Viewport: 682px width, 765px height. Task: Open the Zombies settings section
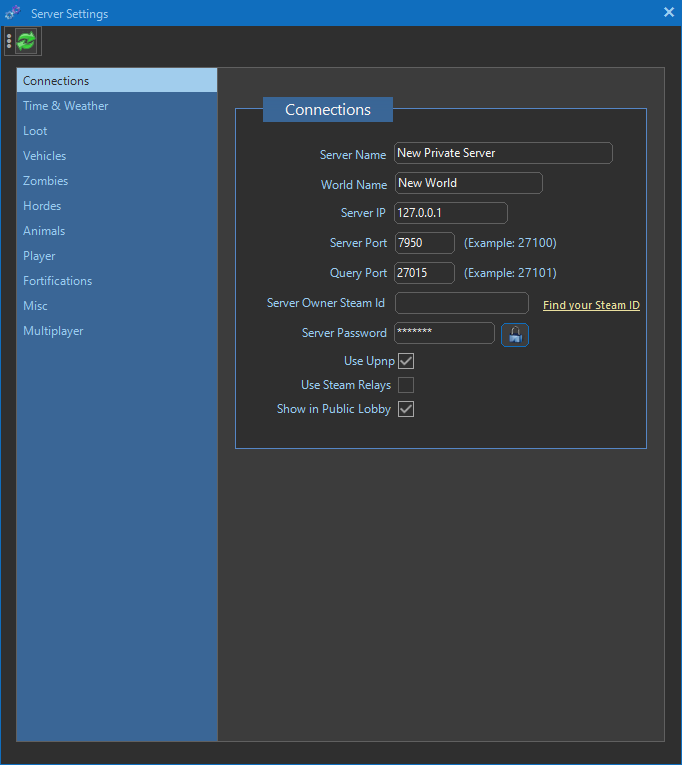point(46,181)
